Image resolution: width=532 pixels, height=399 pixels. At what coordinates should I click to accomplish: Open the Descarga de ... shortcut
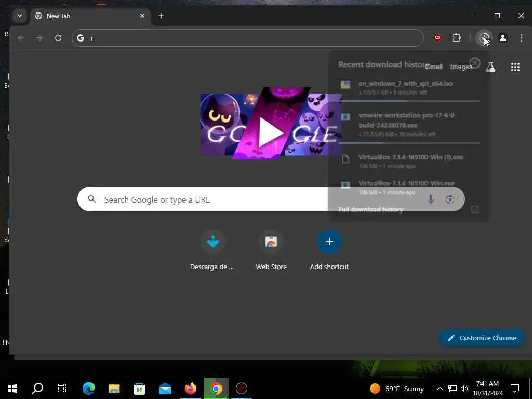click(212, 251)
